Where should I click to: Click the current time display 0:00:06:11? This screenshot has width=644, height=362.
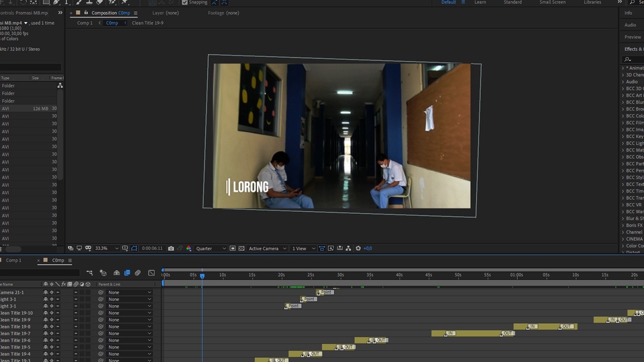coord(152,248)
